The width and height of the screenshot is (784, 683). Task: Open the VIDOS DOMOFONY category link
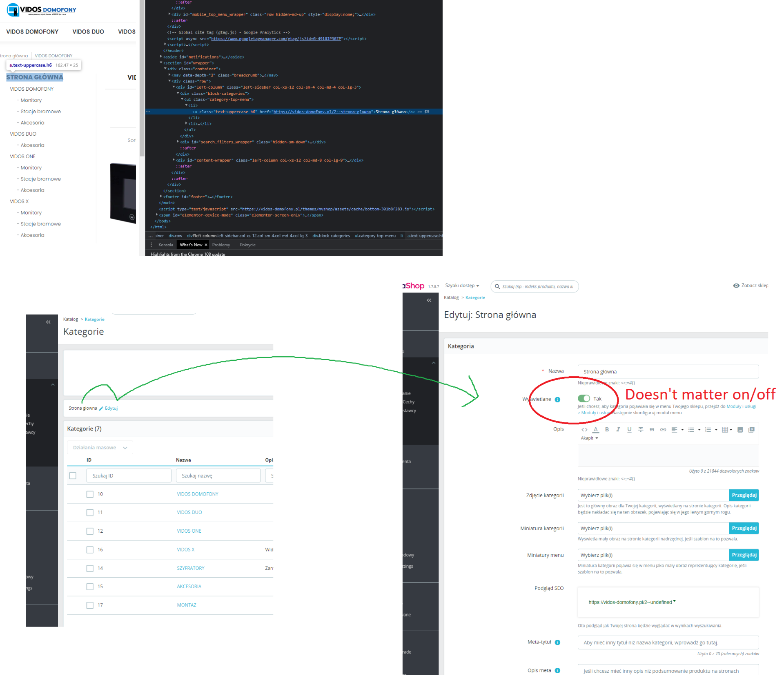tap(197, 494)
